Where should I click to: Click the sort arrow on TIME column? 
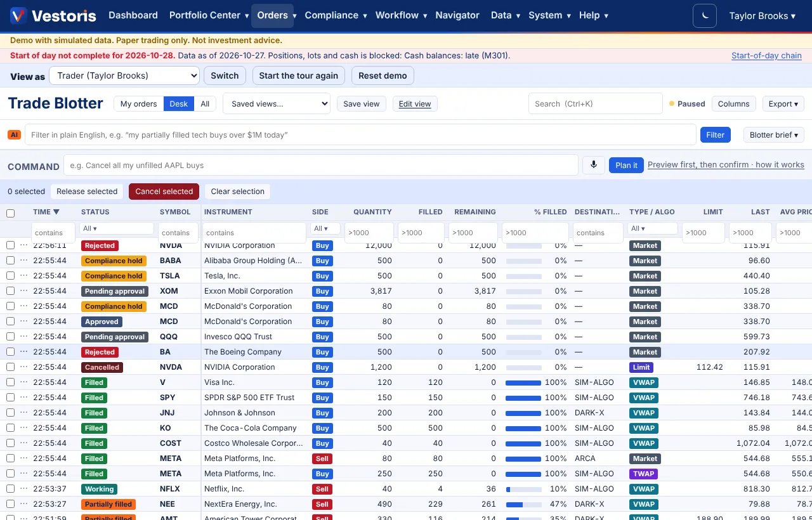tap(56, 212)
